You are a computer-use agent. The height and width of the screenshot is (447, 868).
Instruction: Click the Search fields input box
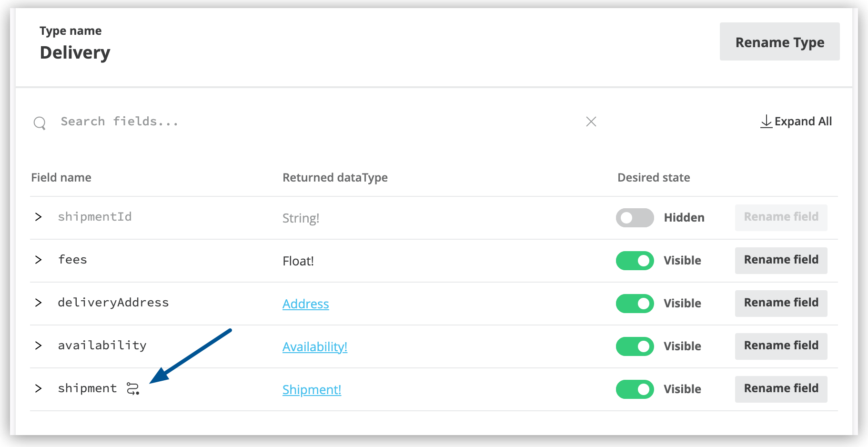191,122
